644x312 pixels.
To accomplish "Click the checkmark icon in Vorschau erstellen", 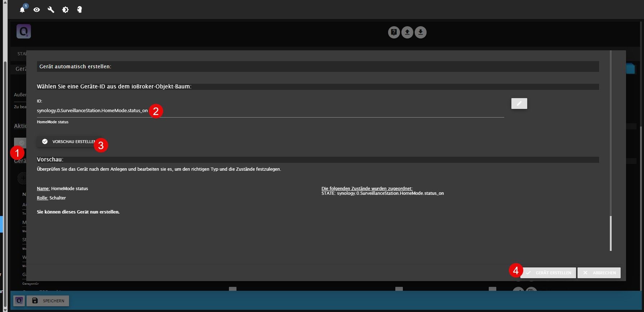I will click(x=45, y=142).
